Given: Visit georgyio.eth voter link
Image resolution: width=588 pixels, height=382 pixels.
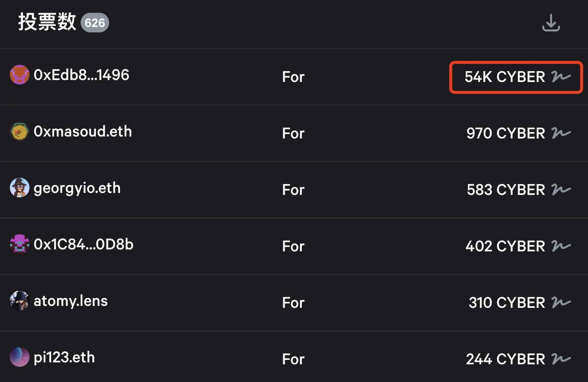Looking at the screenshot, I should (77, 188).
